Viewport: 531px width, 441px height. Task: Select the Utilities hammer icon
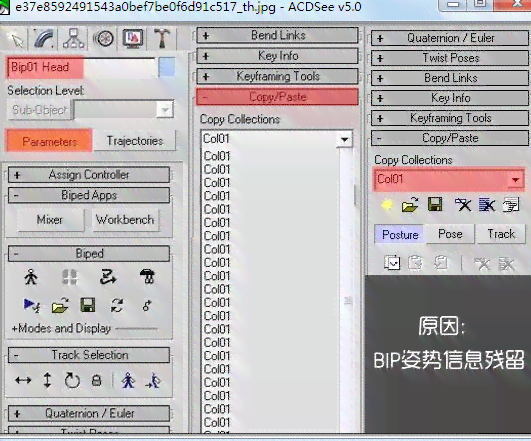click(x=162, y=38)
